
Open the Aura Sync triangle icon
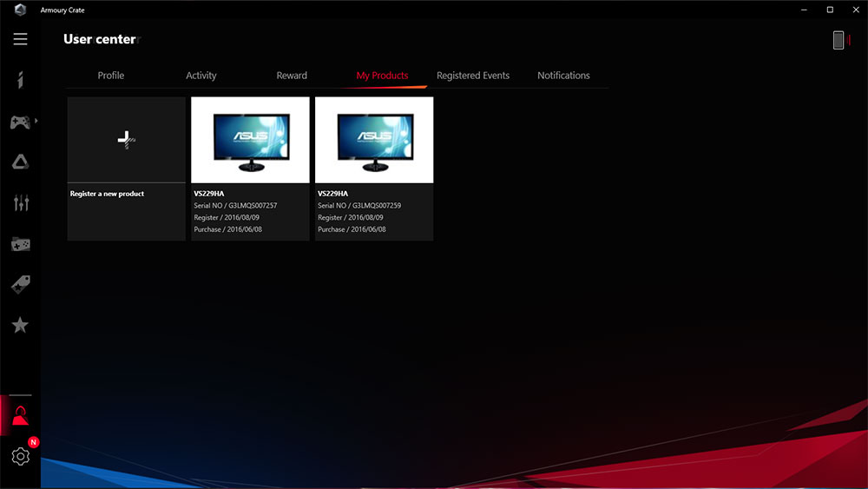click(x=21, y=162)
